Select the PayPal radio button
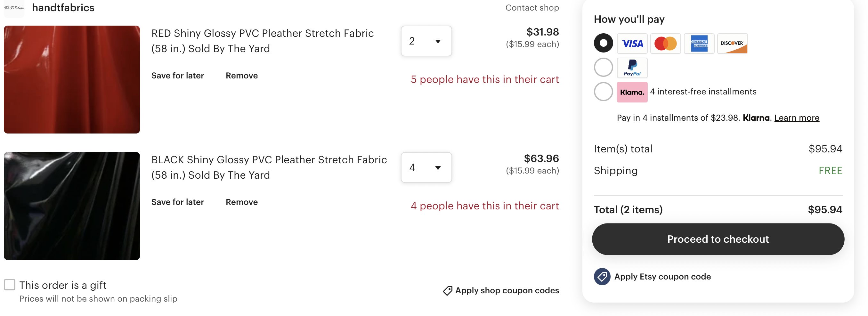 603,67
